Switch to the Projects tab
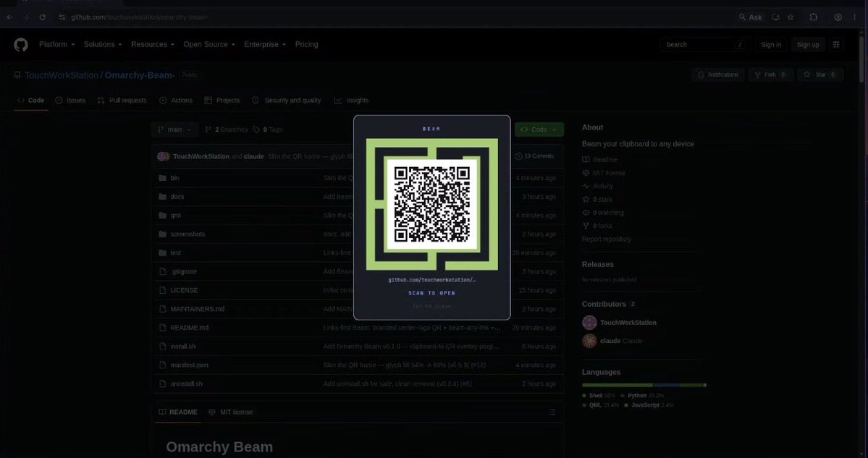Viewport: 868px width, 458px height. pos(222,101)
